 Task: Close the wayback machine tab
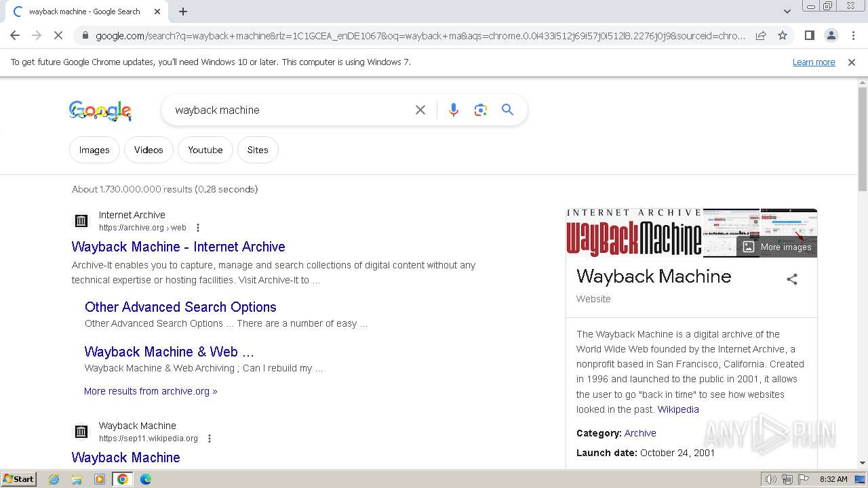[157, 12]
